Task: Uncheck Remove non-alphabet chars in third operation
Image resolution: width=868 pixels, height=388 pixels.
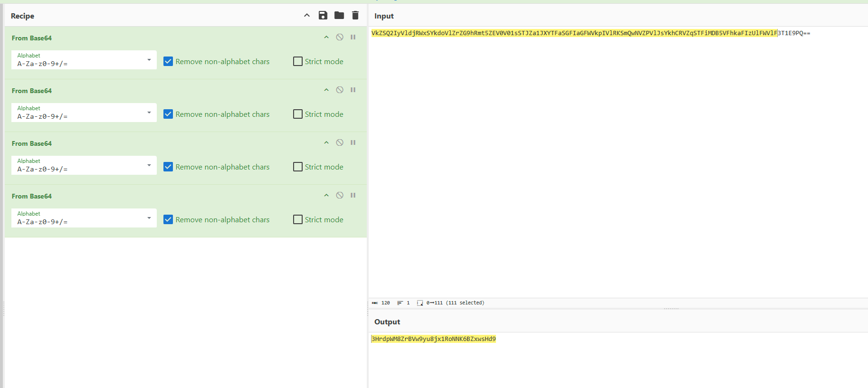Action: (x=168, y=167)
